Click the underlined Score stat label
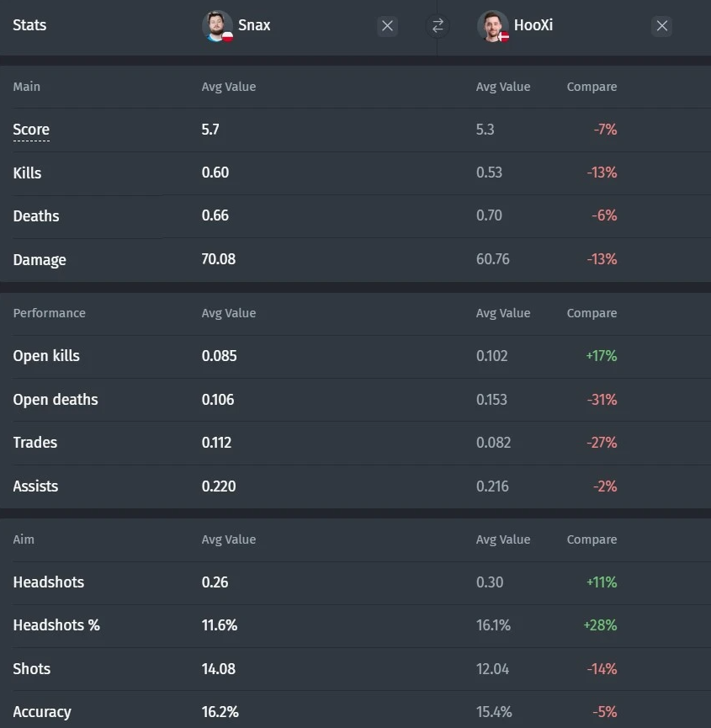 [31, 130]
